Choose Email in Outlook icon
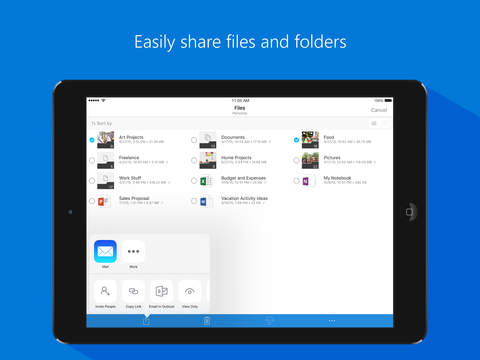Image resolution: width=480 pixels, height=360 pixels. [162, 291]
